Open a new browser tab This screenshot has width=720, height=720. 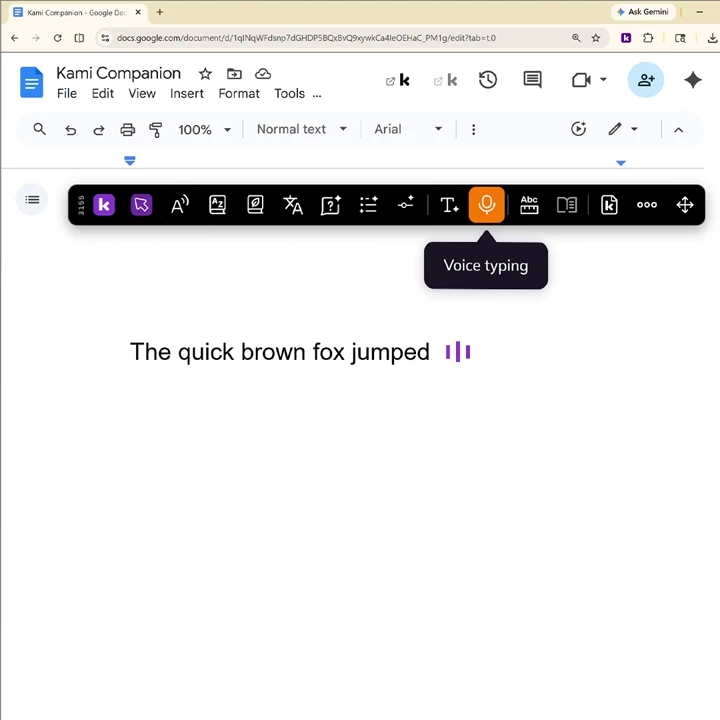[x=160, y=12]
